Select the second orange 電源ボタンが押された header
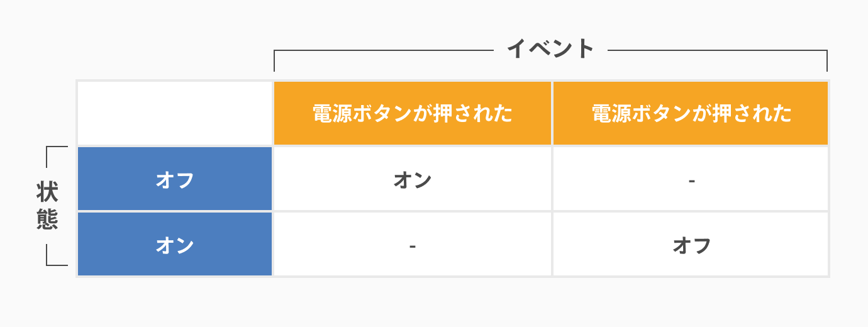Viewport: 868px width, 327px height. tap(691, 113)
